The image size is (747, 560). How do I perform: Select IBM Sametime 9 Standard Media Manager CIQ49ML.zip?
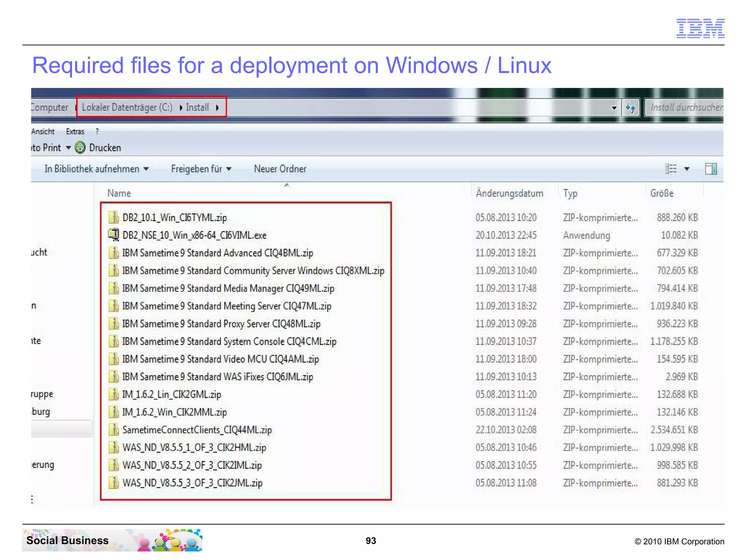point(228,288)
